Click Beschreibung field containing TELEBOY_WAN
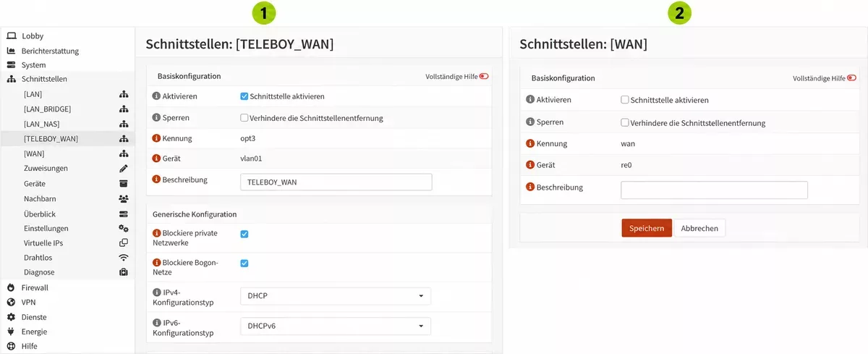 tap(336, 182)
